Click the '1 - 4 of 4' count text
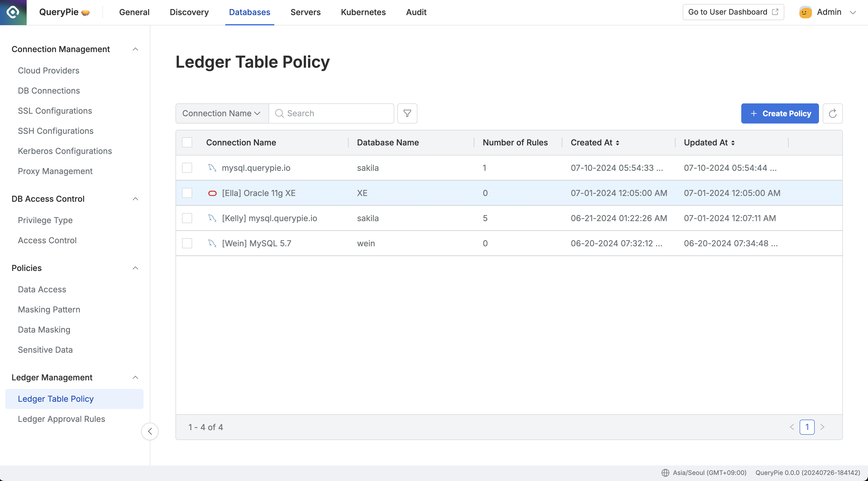Image resolution: width=868 pixels, height=481 pixels. 205,427
